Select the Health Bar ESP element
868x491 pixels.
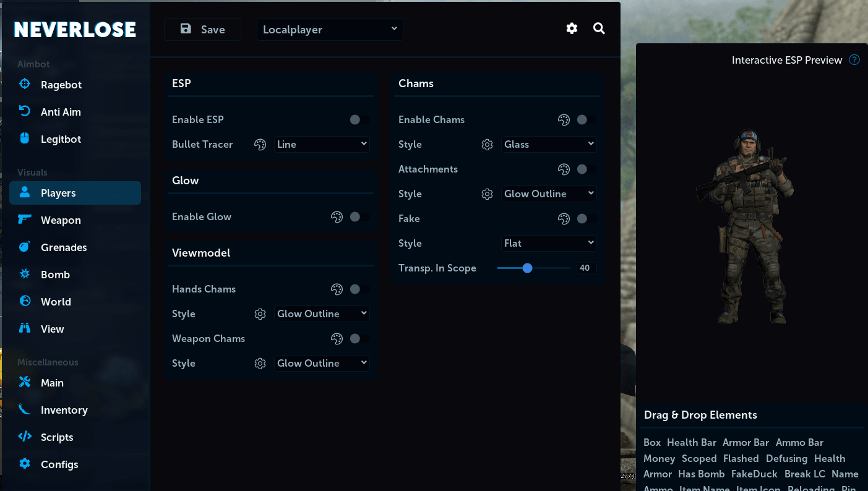tap(692, 442)
